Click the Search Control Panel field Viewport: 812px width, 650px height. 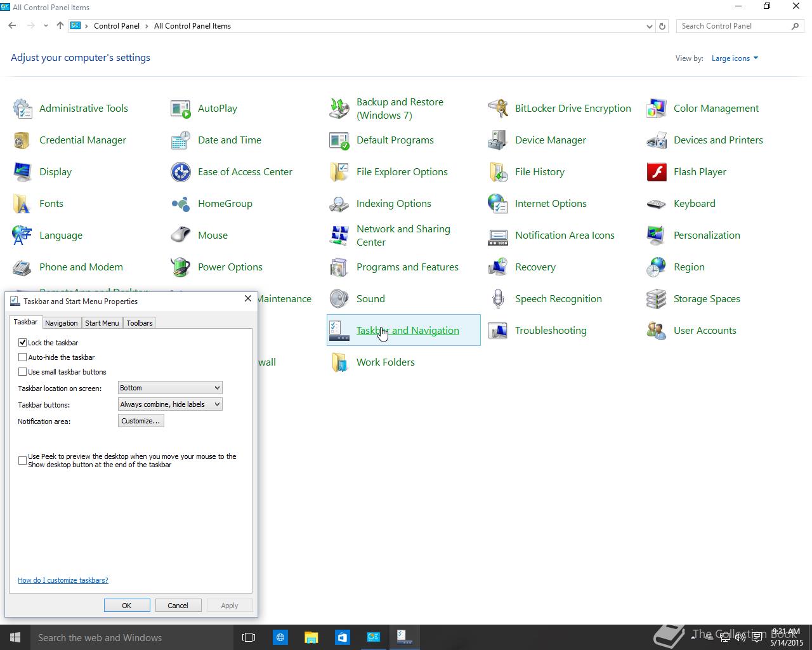734,26
